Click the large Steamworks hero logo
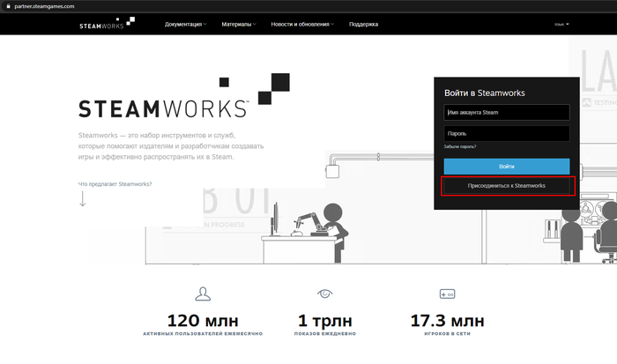 pos(184,96)
